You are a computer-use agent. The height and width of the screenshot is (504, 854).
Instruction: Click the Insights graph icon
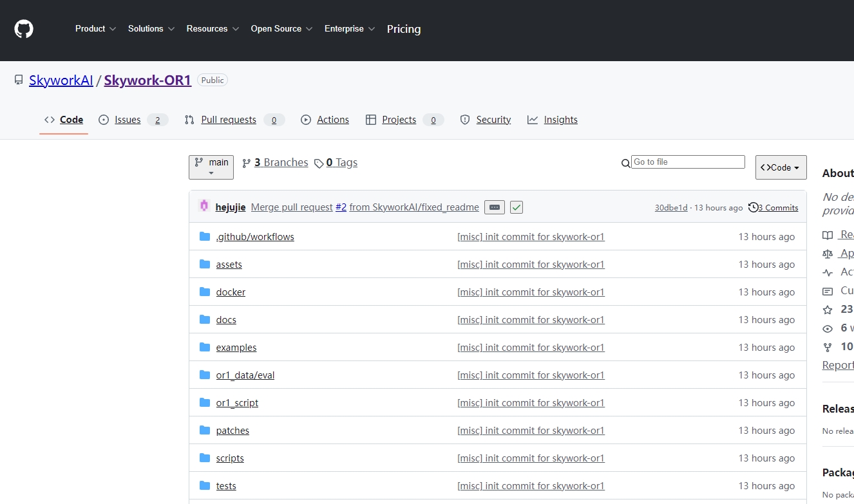click(533, 120)
